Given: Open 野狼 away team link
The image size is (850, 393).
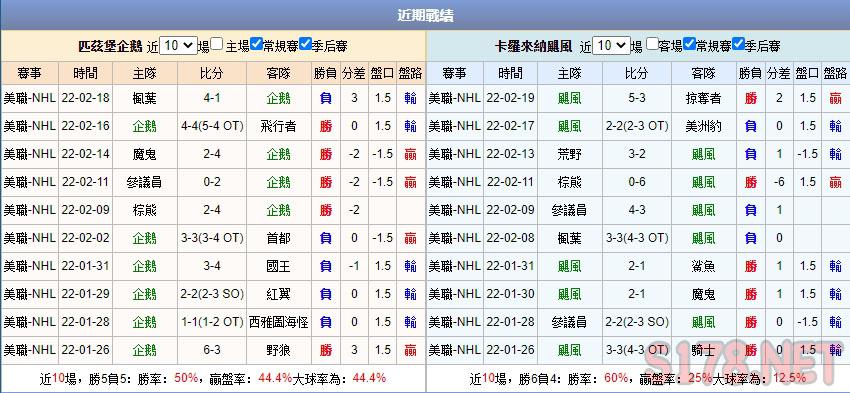Looking at the screenshot, I should point(279,350).
